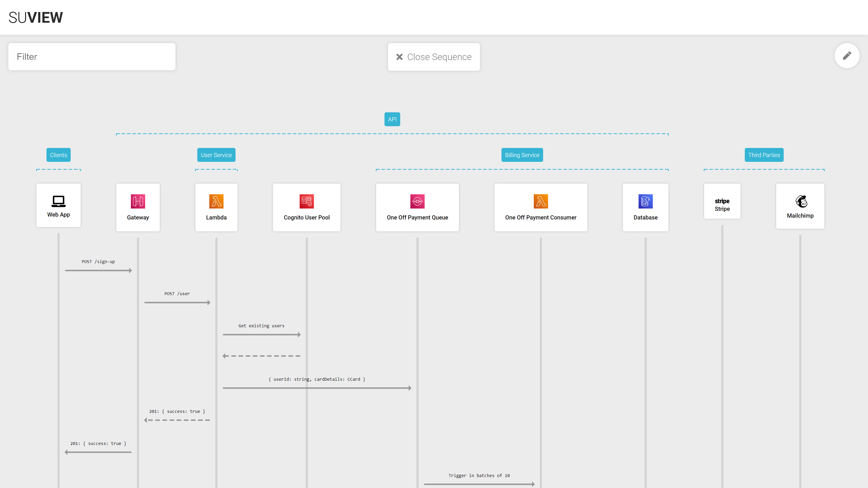This screenshot has height=488, width=868.
Task: Click the User Service group label
Action: point(216,155)
